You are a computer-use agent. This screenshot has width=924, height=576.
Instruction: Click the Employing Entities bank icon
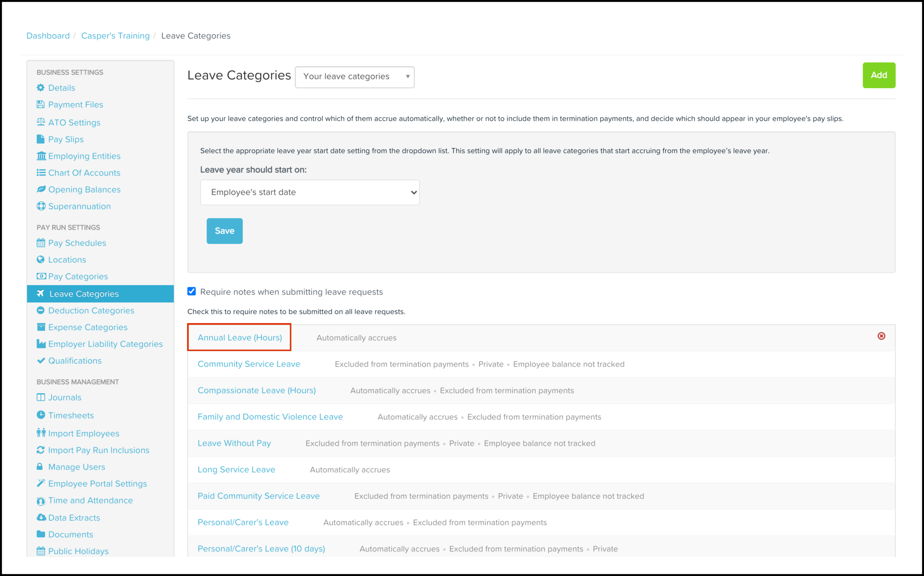click(x=41, y=156)
